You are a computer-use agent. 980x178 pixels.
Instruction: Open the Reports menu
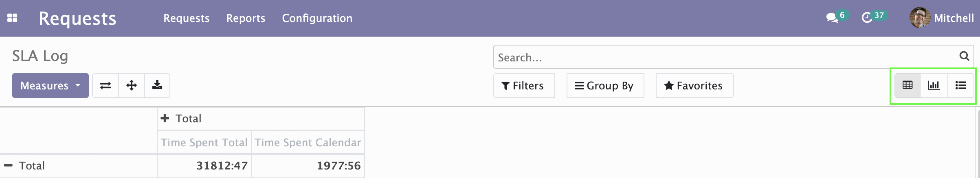click(246, 18)
